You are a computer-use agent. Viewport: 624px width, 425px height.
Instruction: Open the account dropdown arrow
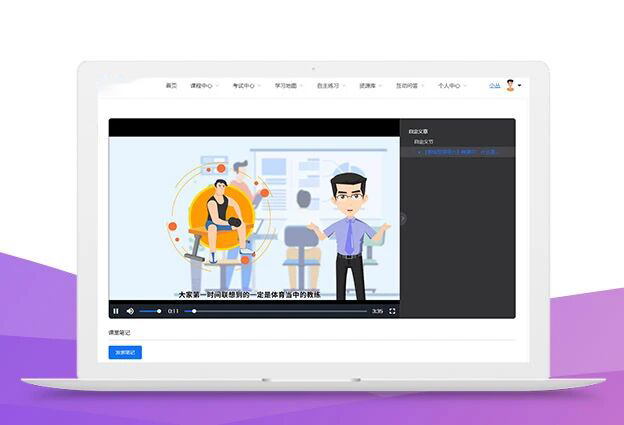(x=520, y=86)
